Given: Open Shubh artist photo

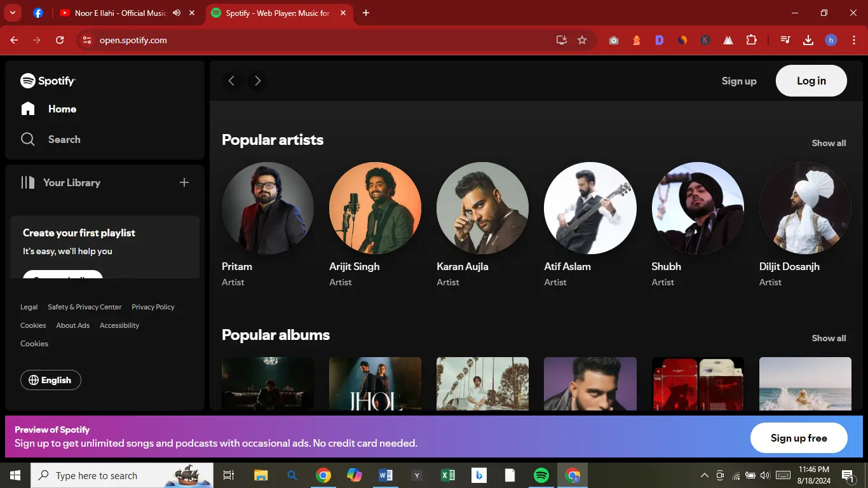Looking at the screenshot, I should tap(698, 208).
